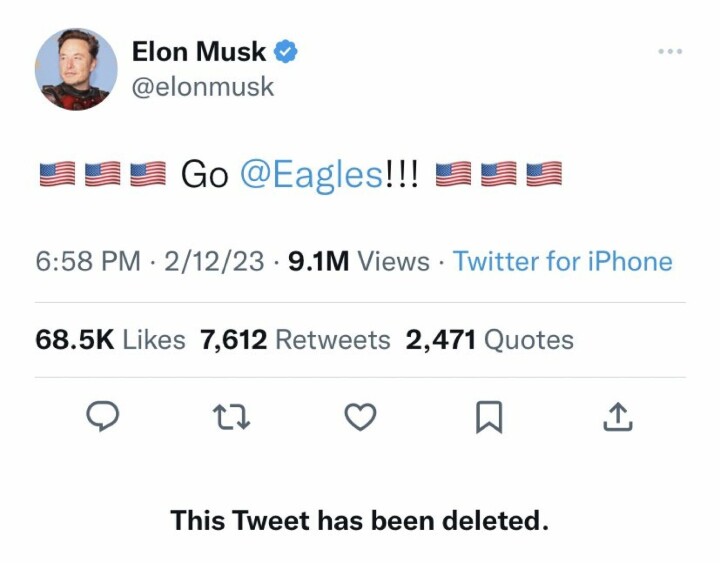Click the blue verified badge

click(286, 52)
